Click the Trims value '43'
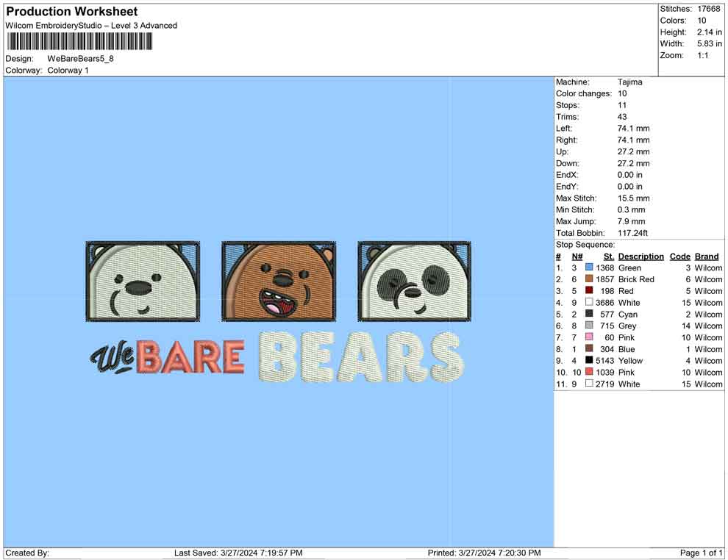Image resolution: width=728 pixels, height=560 pixels. 622,117
